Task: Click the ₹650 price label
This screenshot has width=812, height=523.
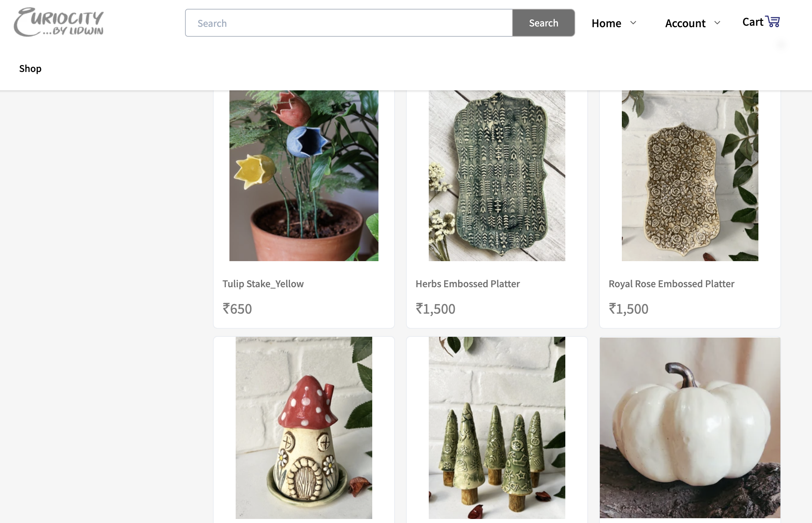Action: [237, 309]
